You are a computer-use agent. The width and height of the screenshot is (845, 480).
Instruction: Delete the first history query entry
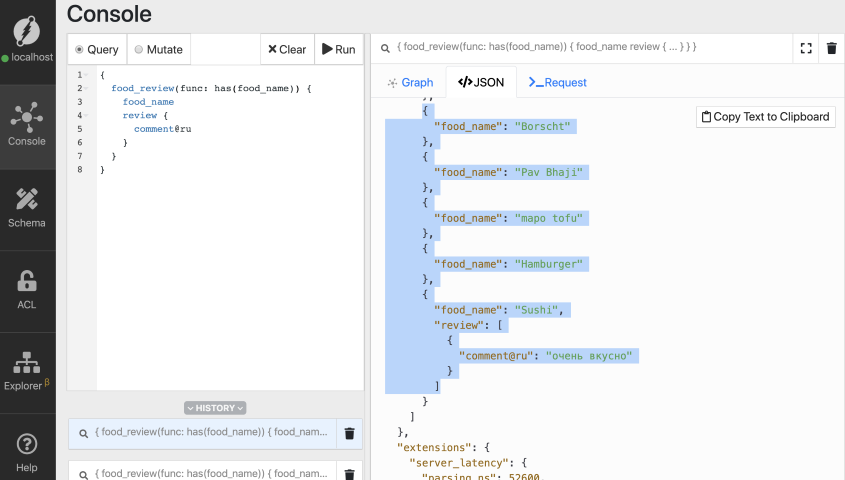(350, 433)
